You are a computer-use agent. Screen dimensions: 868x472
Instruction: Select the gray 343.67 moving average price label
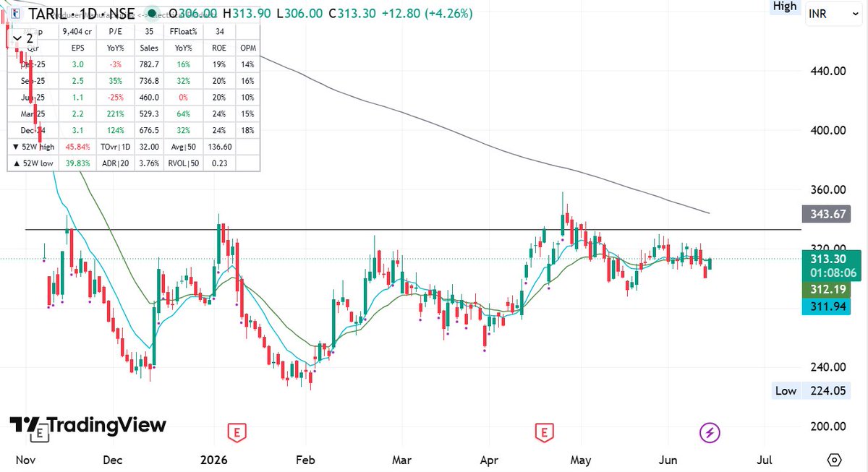click(x=825, y=214)
